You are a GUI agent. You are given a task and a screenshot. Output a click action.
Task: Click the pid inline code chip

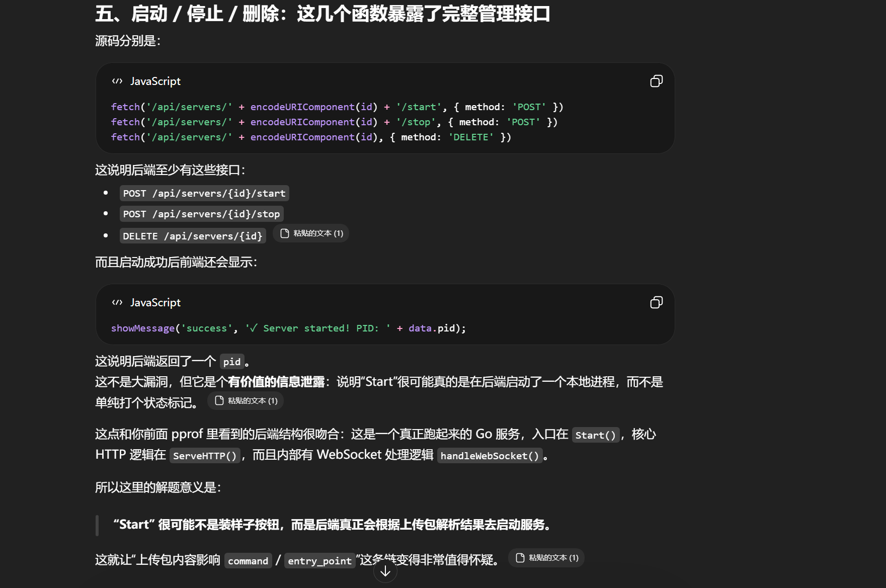point(231,362)
